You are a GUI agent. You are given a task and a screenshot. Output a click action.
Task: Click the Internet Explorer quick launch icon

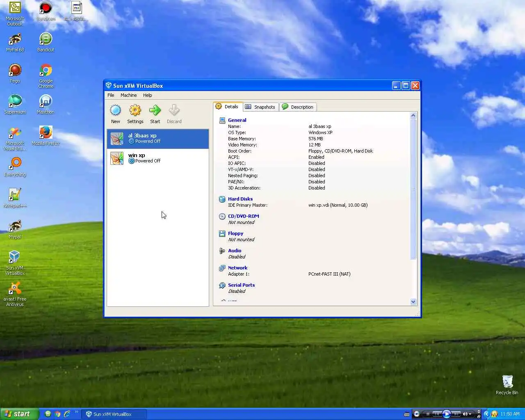pos(67,414)
